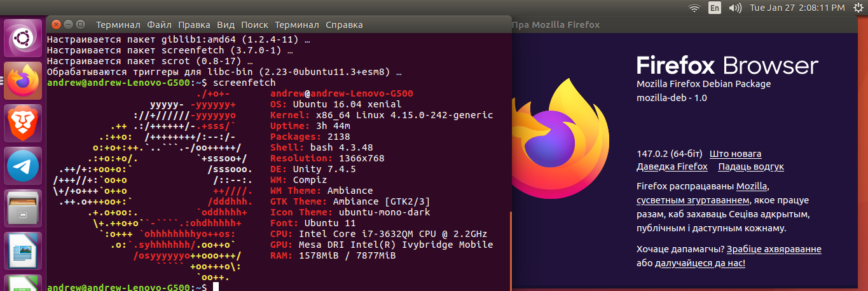The width and height of the screenshot is (868, 291).
Task: Open the Даведка Firefox link
Action: tap(672, 166)
